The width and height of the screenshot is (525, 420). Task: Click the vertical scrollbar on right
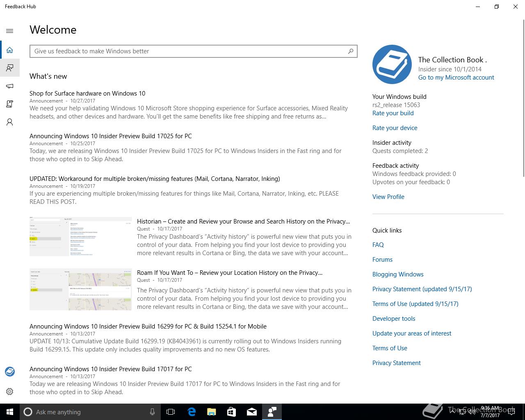pyautogui.click(x=523, y=98)
